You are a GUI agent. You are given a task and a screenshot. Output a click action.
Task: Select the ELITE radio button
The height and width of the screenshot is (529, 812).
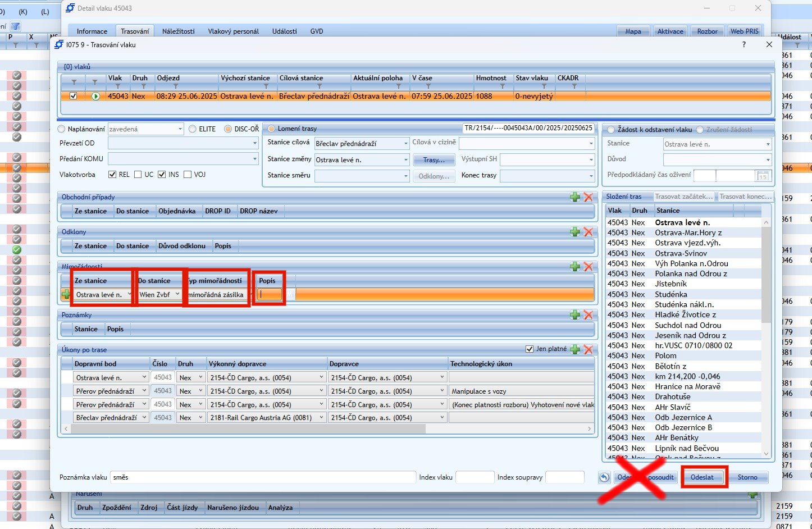pyautogui.click(x=193, y=129)
